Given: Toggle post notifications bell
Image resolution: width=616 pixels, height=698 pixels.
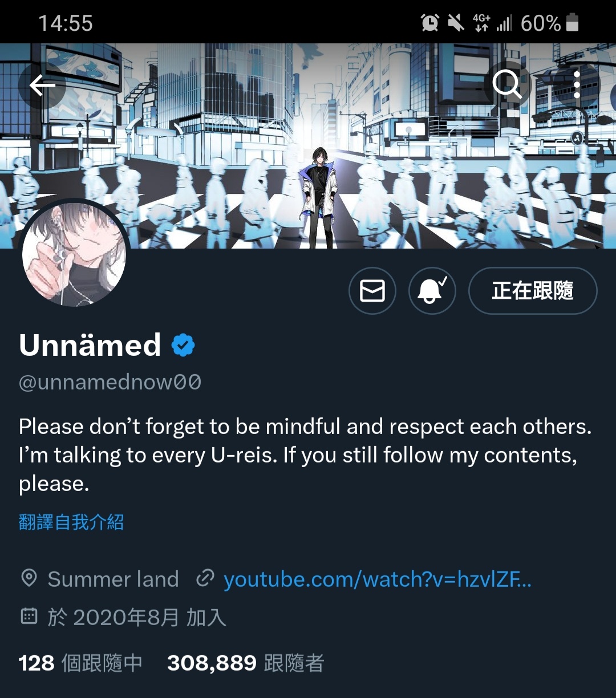Looking at the screenshot, I should coord(432,291).
